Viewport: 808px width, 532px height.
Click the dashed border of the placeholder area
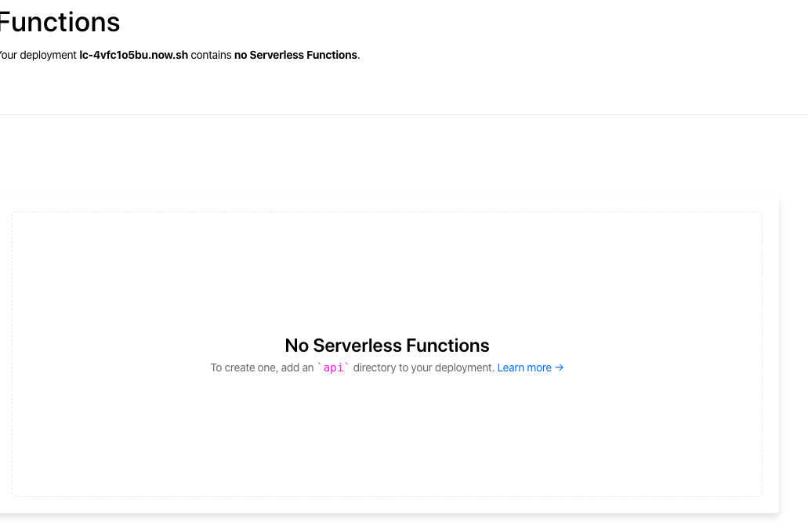(386, 212)
